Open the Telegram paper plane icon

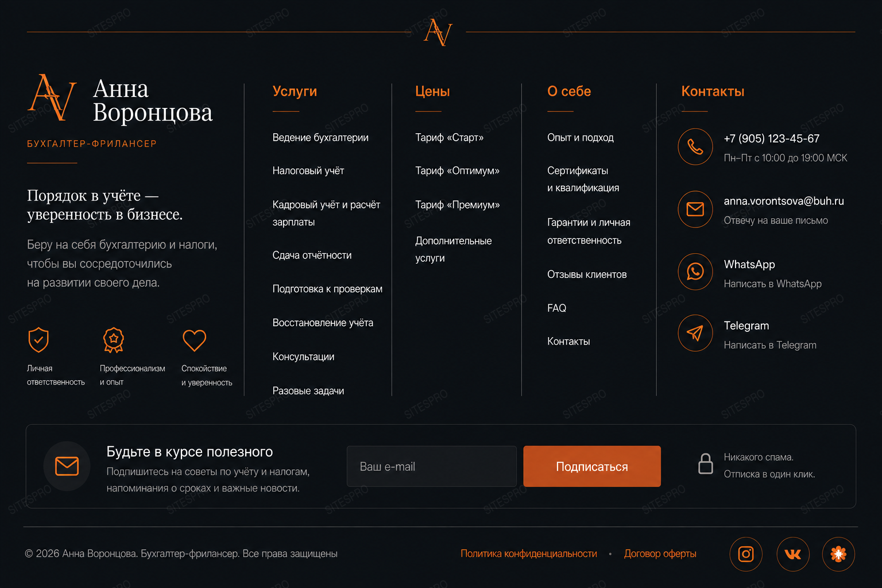coord(695,333)
